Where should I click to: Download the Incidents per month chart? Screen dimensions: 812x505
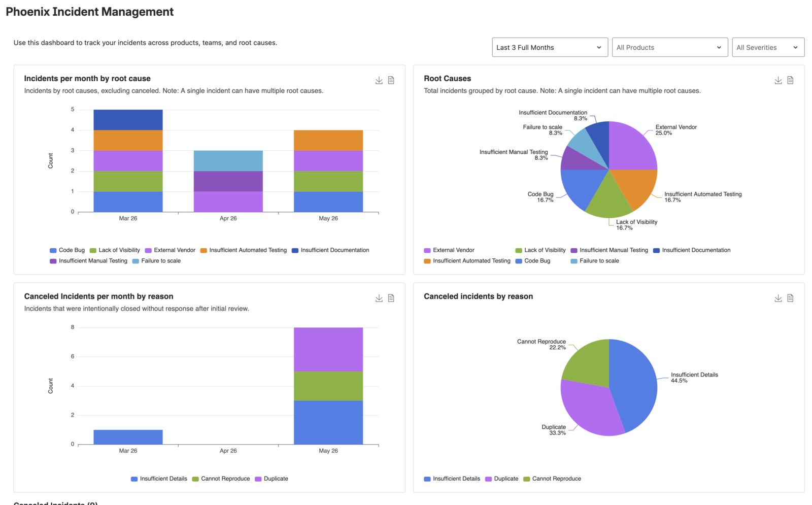(379, 80)
